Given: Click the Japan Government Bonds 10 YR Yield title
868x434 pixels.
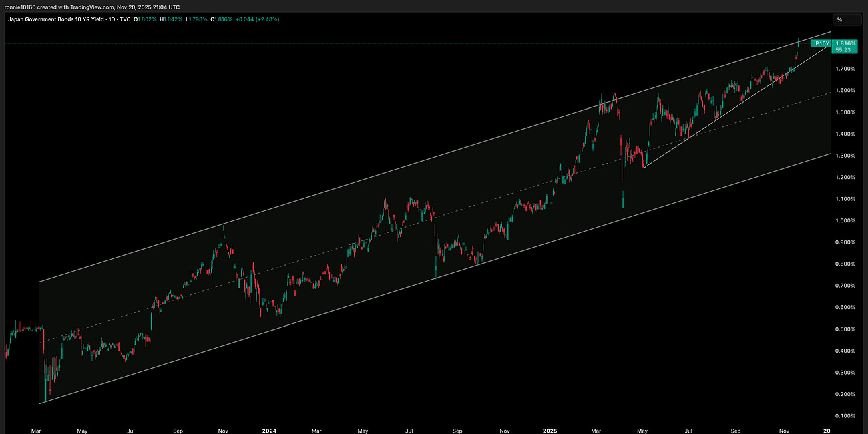Looking at the screenshot, I should (x=57, y=19).
